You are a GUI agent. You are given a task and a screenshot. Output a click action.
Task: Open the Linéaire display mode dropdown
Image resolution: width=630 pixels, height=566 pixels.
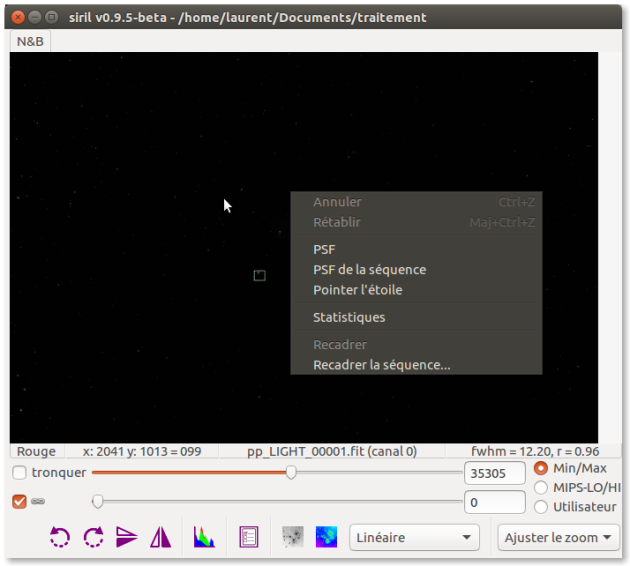coord(414,538)
